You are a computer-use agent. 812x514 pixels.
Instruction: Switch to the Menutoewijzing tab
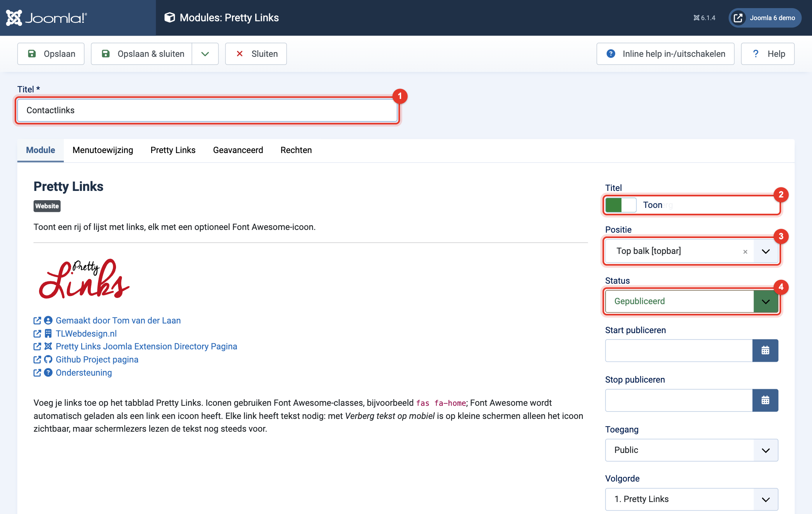[x=103, y=150]
